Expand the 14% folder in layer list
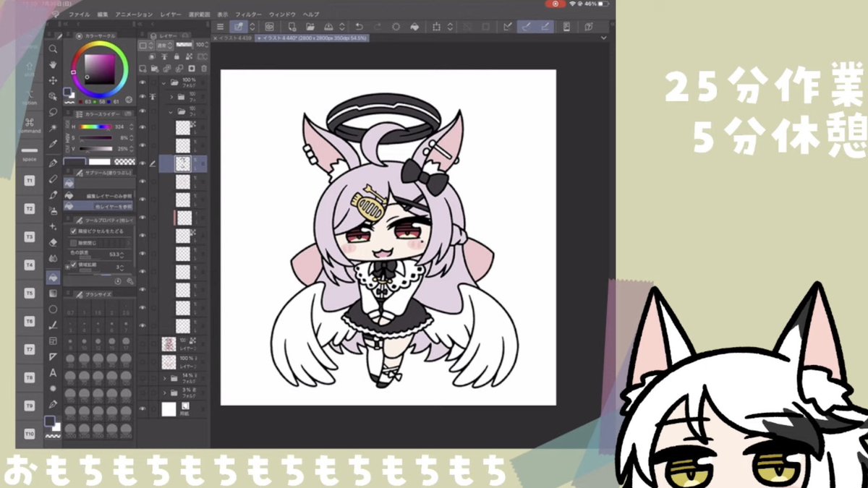 164,378
